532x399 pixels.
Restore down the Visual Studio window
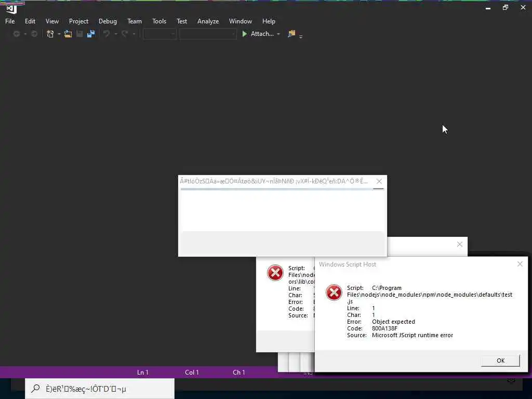[505, 7]
